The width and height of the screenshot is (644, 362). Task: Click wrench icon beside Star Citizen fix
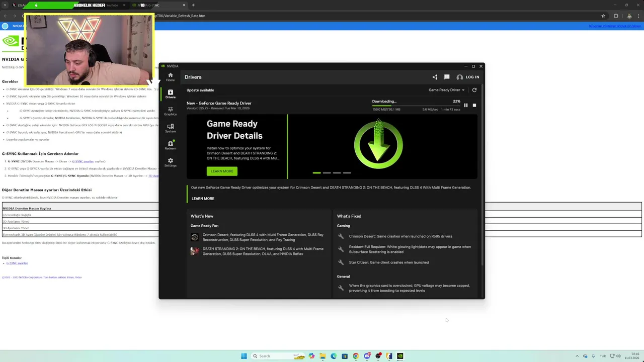[x=341, y=262]
